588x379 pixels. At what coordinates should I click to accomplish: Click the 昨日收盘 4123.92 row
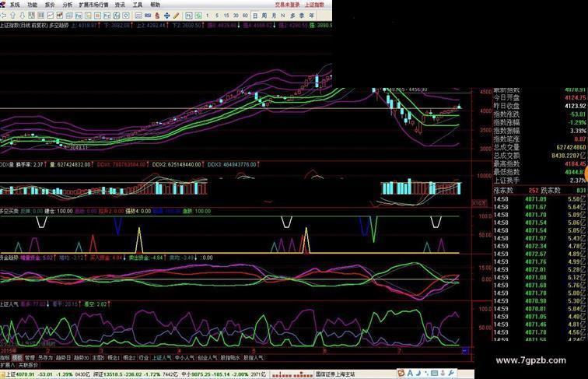point(539,106)
